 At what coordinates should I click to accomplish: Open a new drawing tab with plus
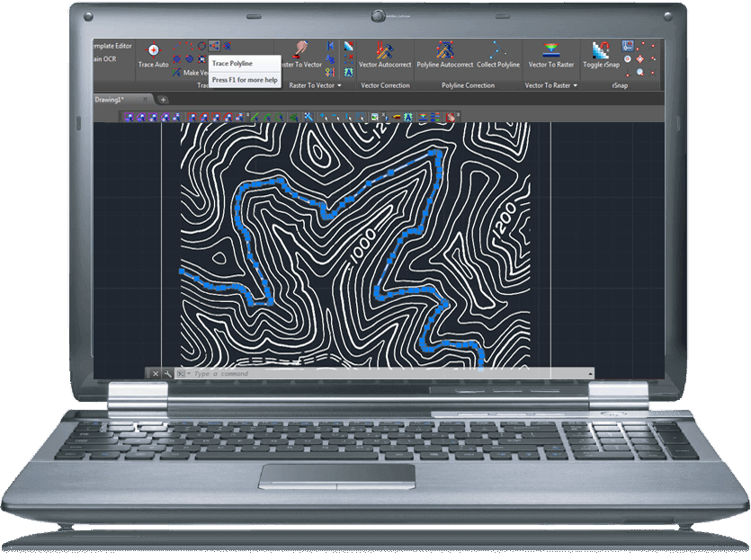(x=163, y=99)
